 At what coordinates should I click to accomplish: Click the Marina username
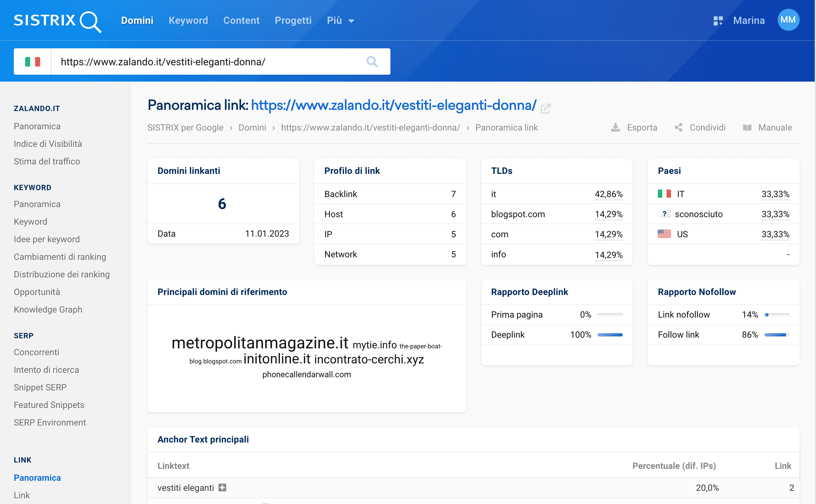pyautogui.click(x=749, y=21)
